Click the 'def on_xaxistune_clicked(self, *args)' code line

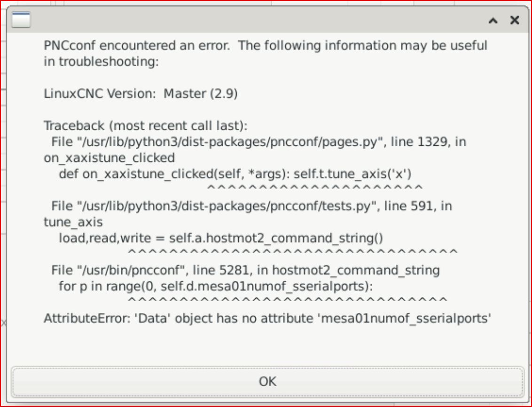tap(235, 174)
